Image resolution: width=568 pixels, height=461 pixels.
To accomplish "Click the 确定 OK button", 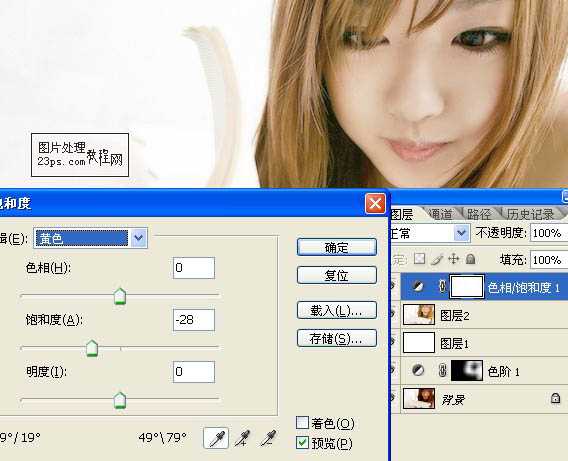I will click(x=337, y=248).
